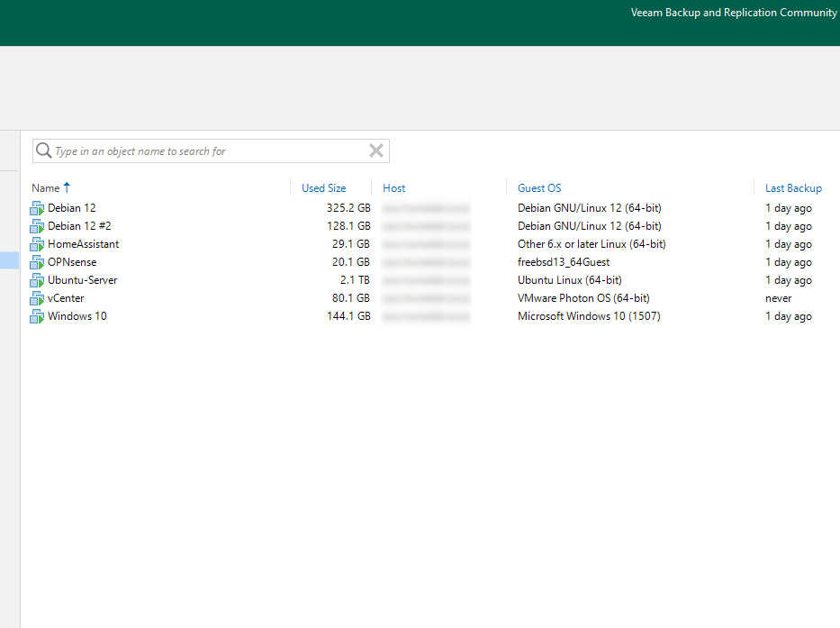Sort by the Host column header

(393, 188)
